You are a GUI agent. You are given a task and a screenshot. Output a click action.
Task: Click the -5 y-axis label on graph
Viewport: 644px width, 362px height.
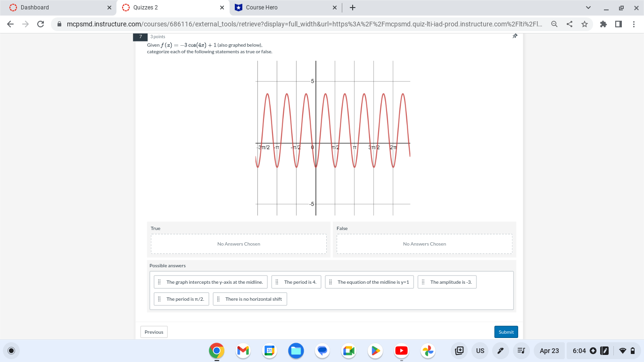click(x=311, y=204)
